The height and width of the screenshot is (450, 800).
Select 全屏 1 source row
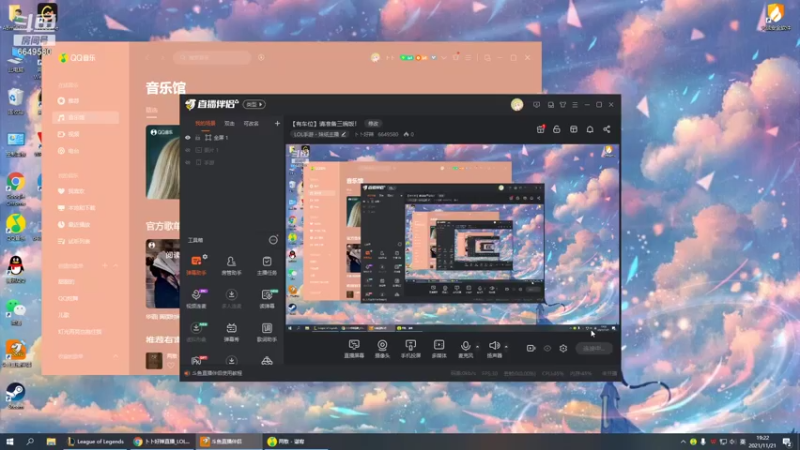click(x=232, y=138)
